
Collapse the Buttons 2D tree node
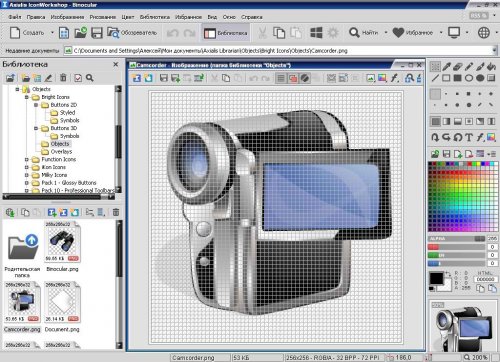[x=36, y=105]
